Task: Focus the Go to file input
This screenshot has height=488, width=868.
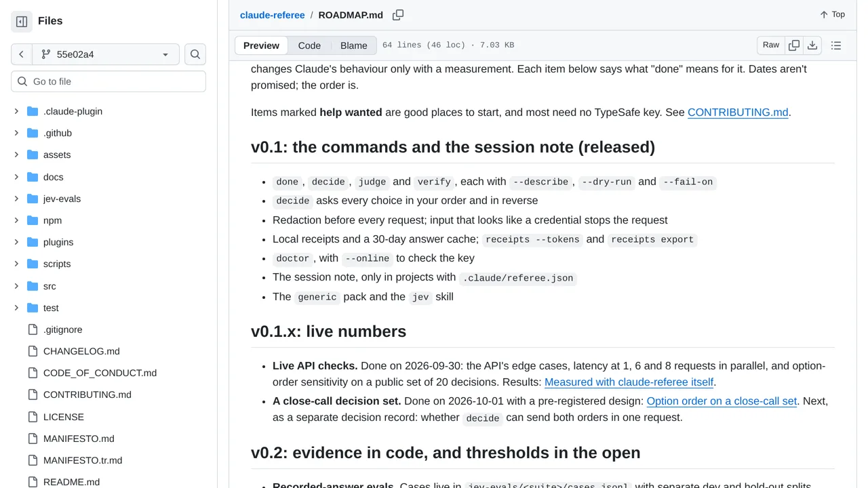Action: tap(108, 81)
